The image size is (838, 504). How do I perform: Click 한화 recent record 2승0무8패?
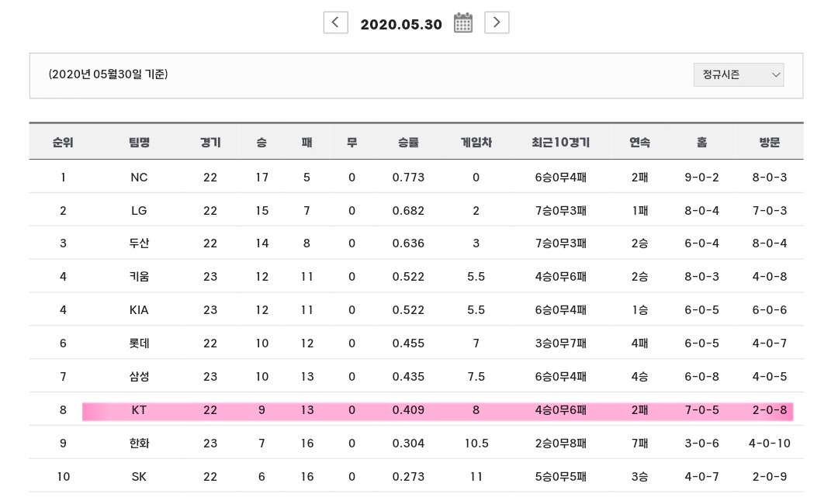click(x=561, y=444)
